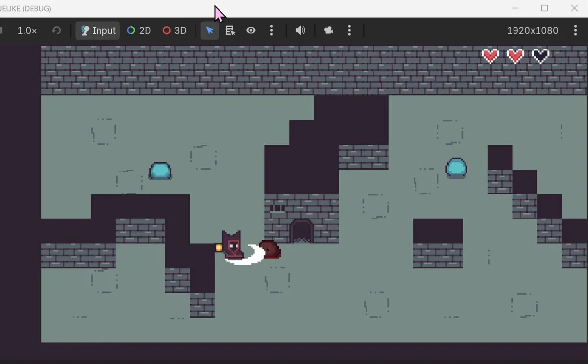This screenshot has height=364, width=588.
Task: Enable 2D node selection mode
Action: coord(139,30)
